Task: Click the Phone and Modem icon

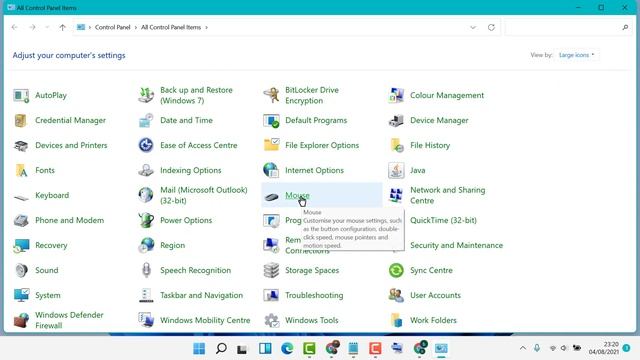Action: pos(21,220)
